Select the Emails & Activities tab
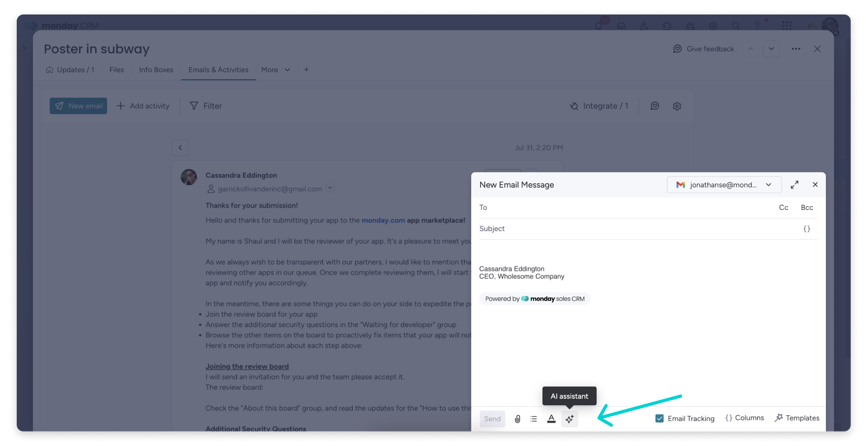 [218, 70]
